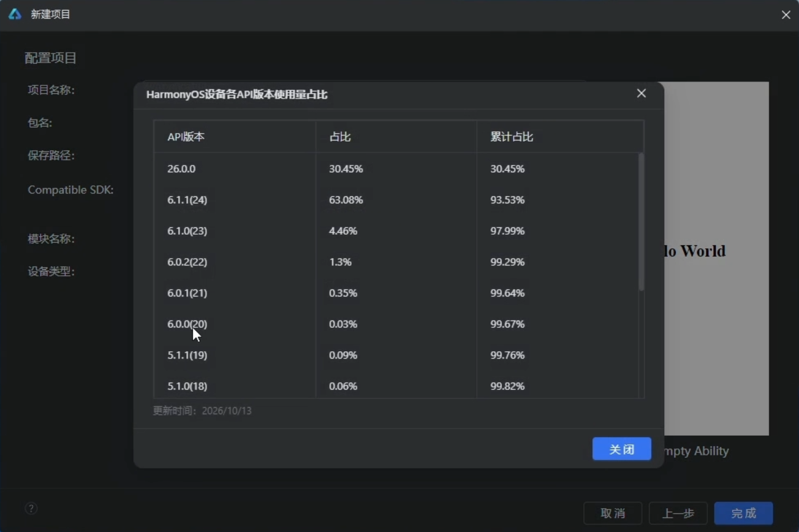Click the 99.64% cumulative value

[507, 293]
